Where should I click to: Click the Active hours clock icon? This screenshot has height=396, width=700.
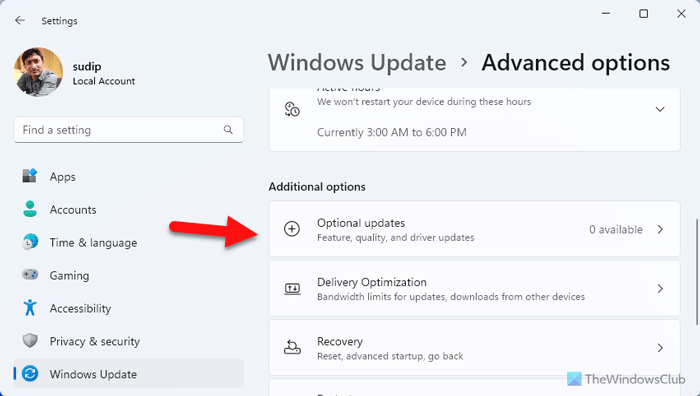(292, 109)
